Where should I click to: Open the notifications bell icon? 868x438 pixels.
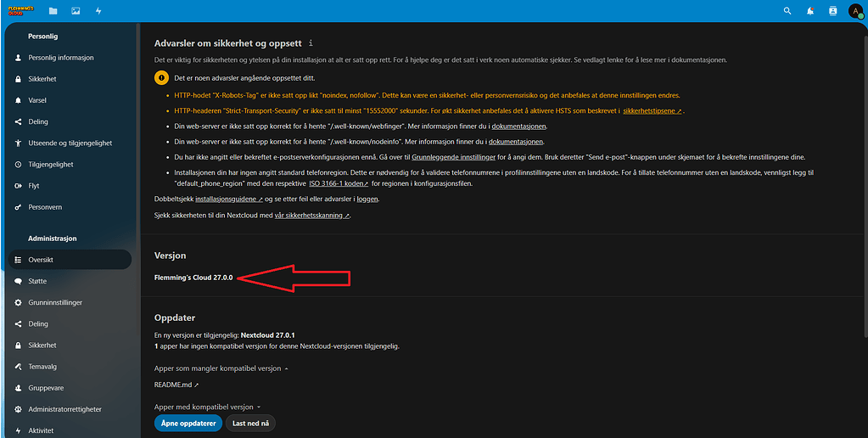[x=809, y=10]
